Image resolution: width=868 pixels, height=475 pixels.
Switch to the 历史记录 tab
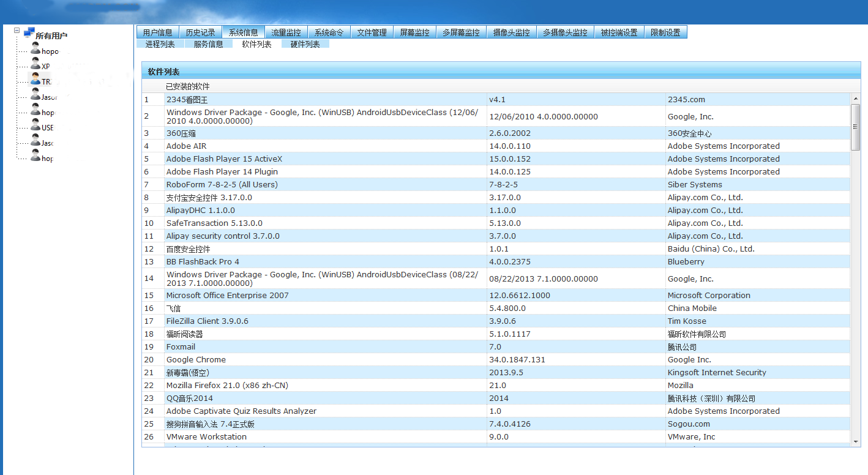(200, 32)
